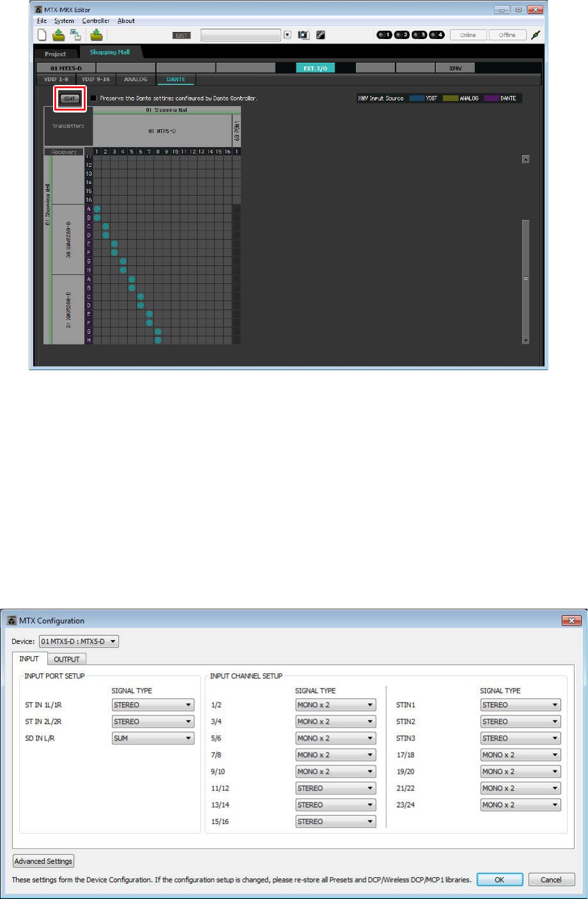This screenshot has height=899, width=588.
Task: Switch to the Project tab
Action: pos(56,54)
